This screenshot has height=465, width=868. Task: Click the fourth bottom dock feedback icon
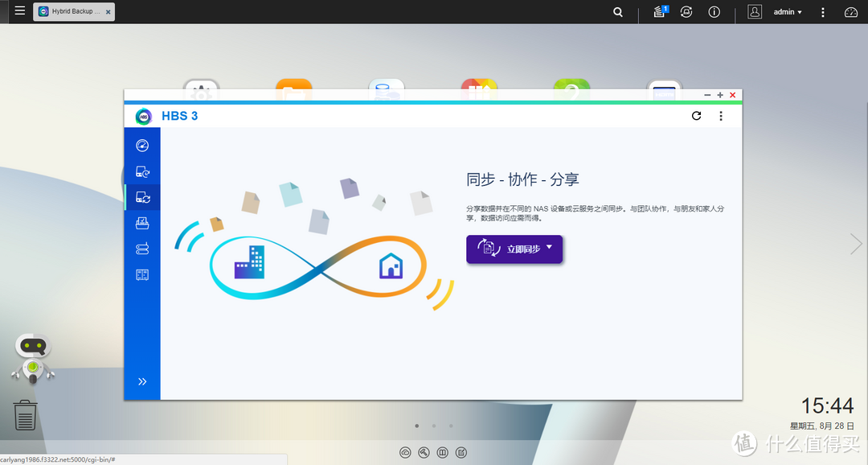461,453
